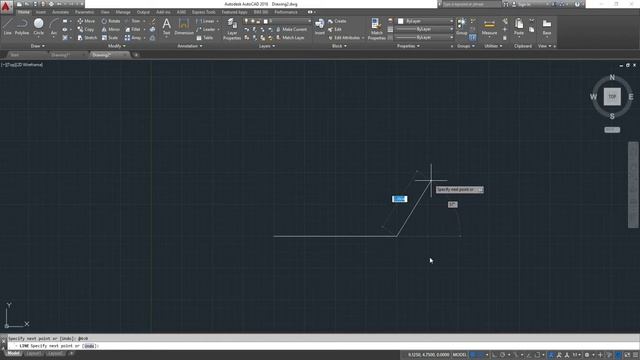The width and height of the screenshot is (640, 360).
Task: Insert a Table
Action: [205, 38]
